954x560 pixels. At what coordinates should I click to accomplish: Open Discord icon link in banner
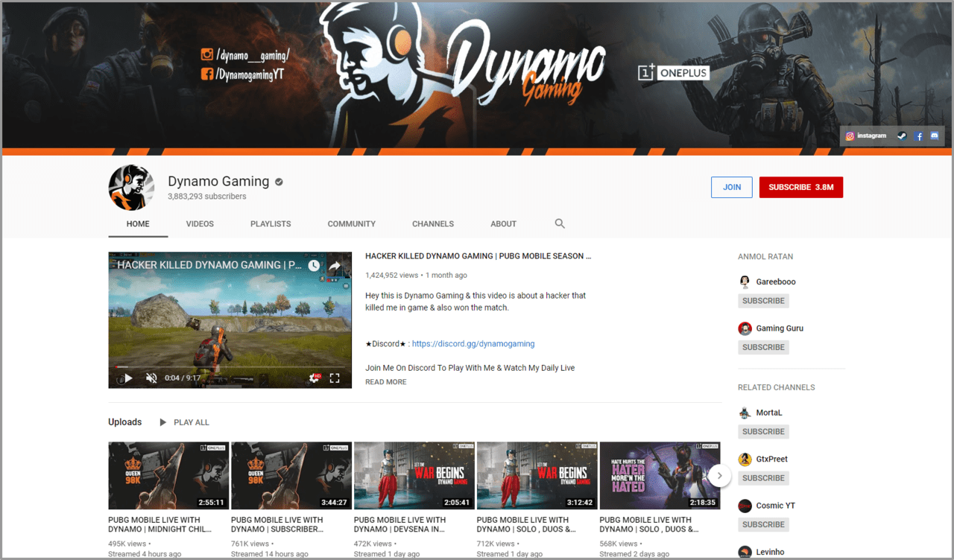click(935, 136)
